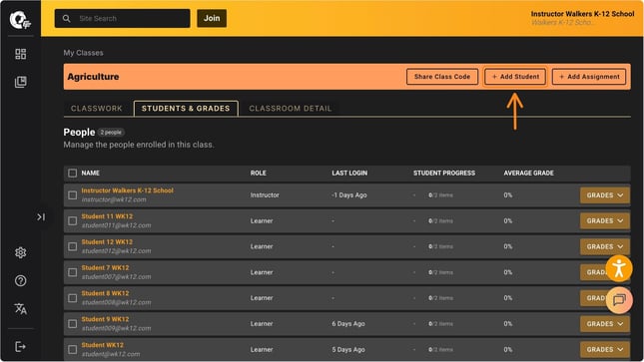Open Grades dropdown for Student 12 WK12

(605, 246)
